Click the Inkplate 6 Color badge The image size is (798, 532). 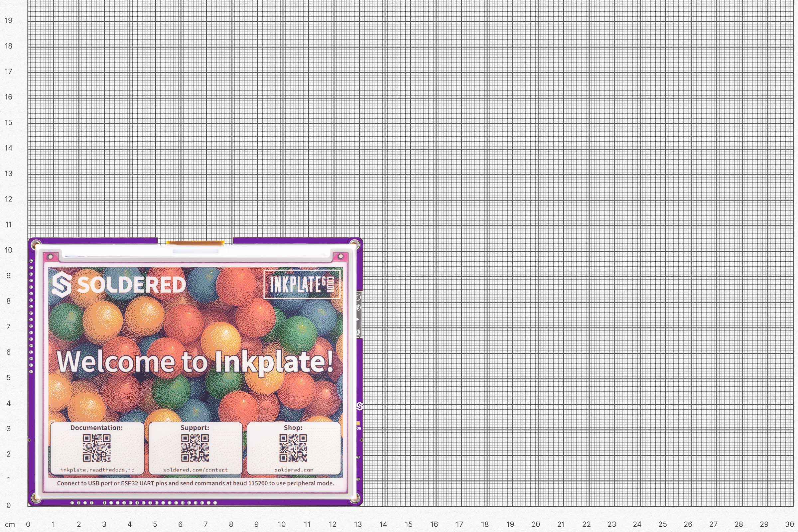(x=302, y=284)
